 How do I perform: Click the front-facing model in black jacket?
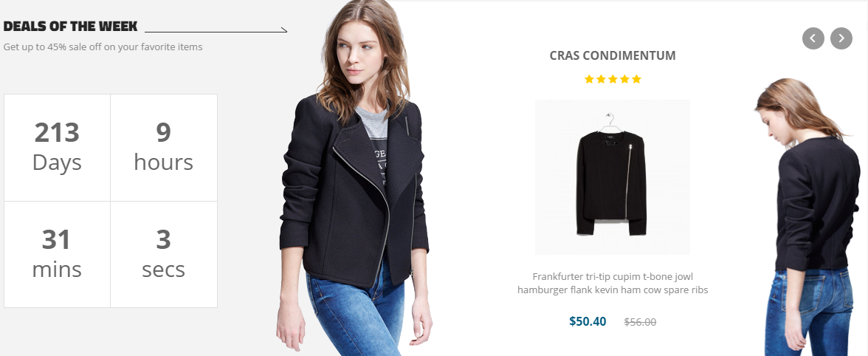coord(354,178)
